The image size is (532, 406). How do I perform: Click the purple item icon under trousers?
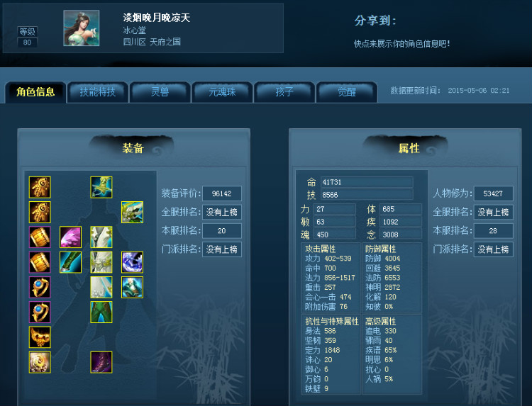click(x=101, y=362)
